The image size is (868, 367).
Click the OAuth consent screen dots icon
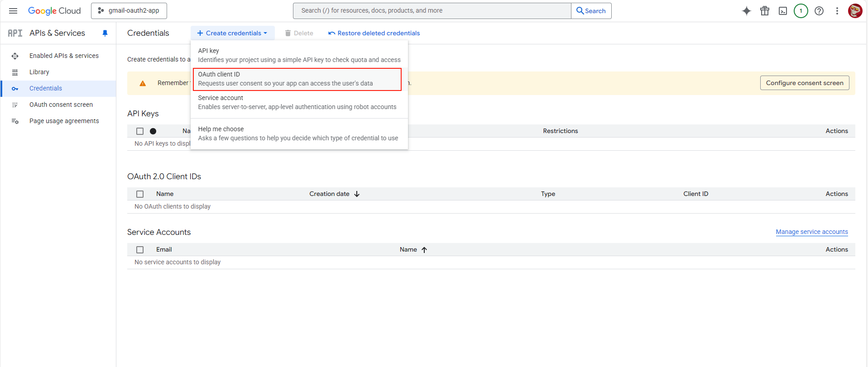tap(15, 105)
